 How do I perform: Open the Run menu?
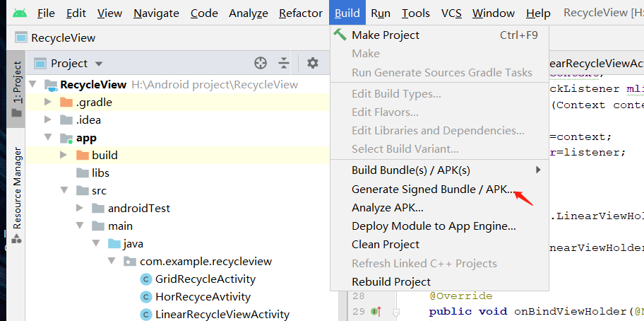[x=381, y=13]
